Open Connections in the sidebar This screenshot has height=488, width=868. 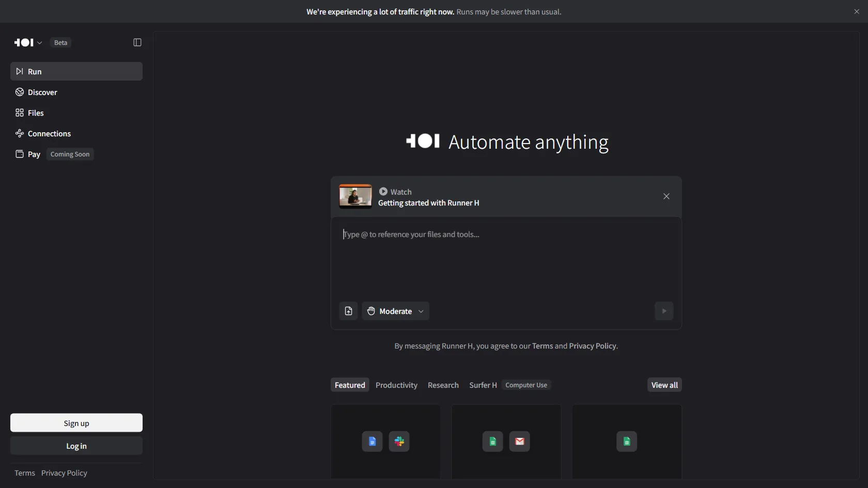(76, 133)
